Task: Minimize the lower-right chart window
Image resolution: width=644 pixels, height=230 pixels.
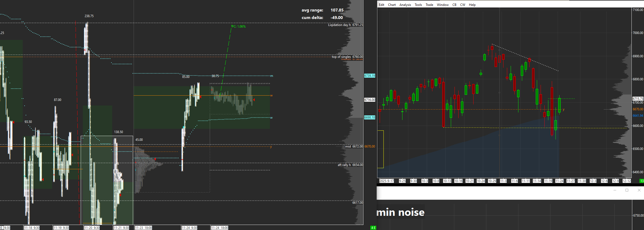Action: click(x=615, y=190)
